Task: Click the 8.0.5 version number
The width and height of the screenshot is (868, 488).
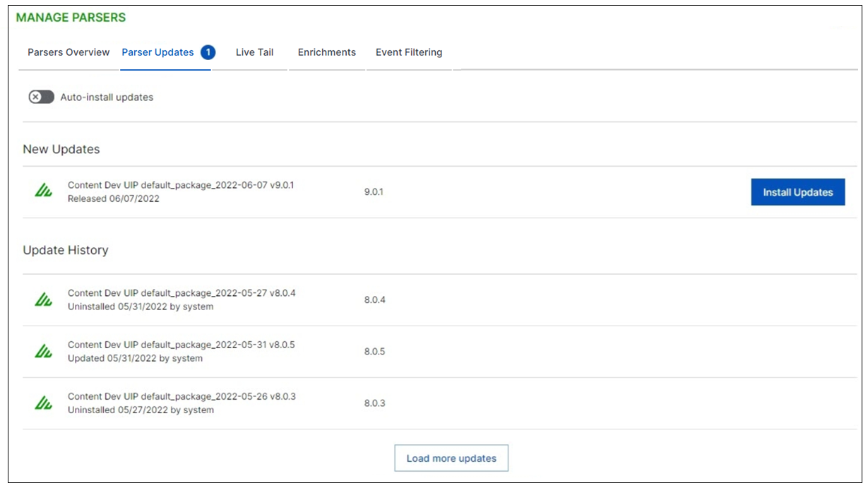Action: (374, 351)
